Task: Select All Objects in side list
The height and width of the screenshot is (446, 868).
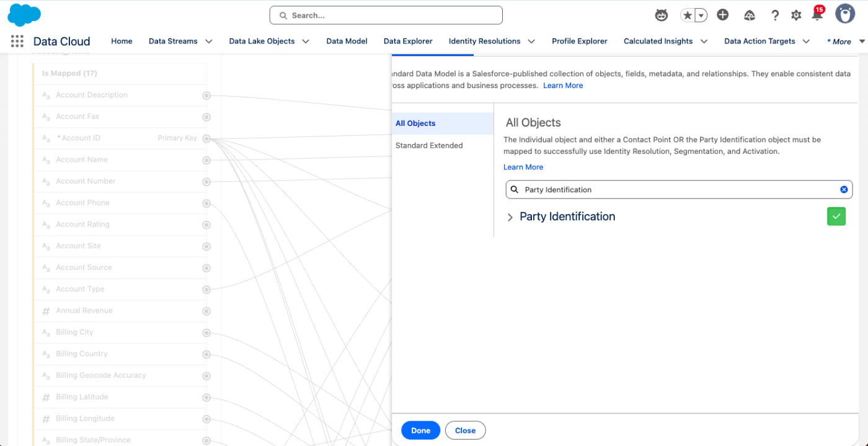Action: [443, 123]
